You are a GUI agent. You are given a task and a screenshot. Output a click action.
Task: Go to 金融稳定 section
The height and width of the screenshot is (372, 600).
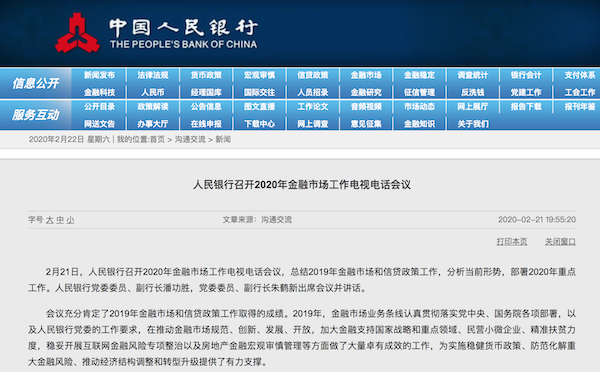419,75
